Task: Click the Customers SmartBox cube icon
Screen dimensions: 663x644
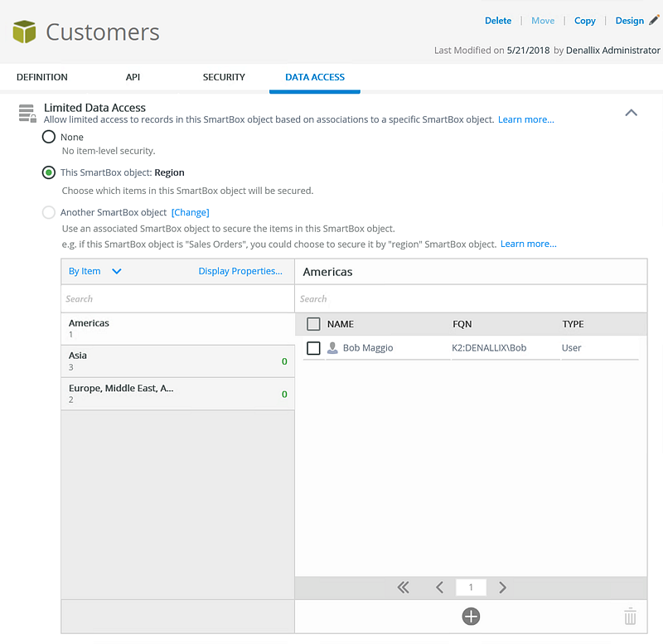Action: [25, 32]
